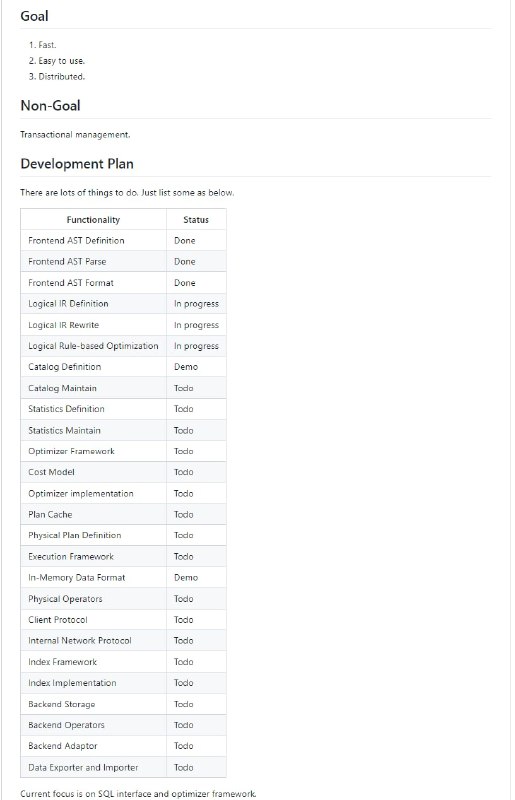Click Demo status of Catalog Definition
This screenshot has height=800, width=515.
186,367
